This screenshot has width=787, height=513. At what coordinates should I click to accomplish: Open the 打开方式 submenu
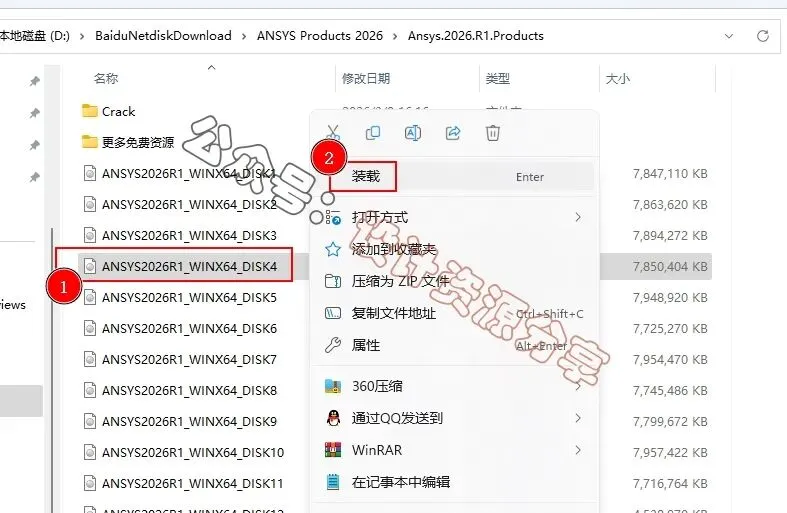[454, 217]
